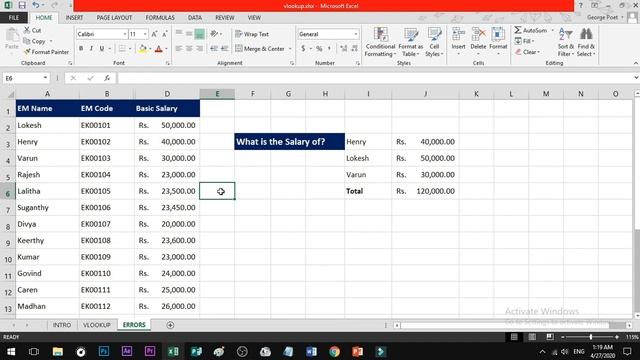
Task: Click the zoom in plus button
Action: tap(617, 337)
